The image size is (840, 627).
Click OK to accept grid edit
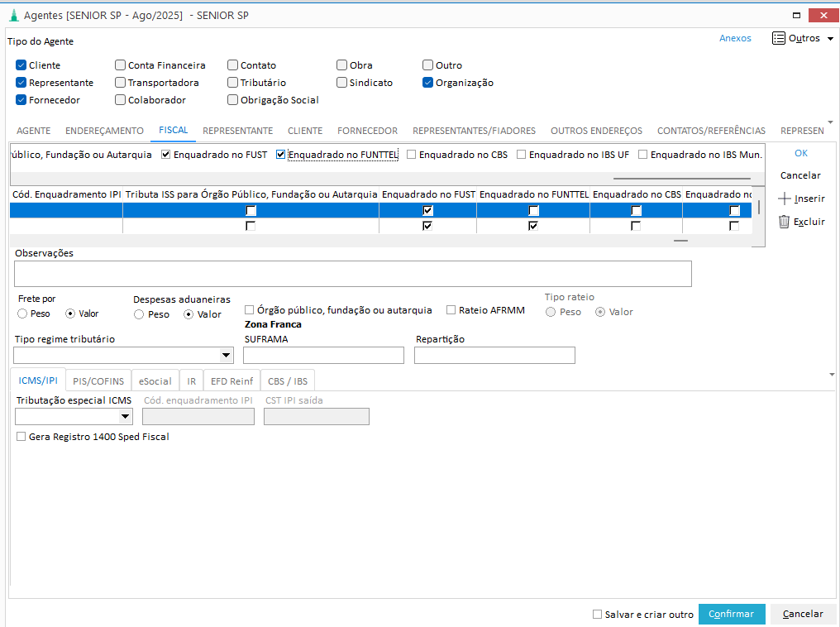801,153
